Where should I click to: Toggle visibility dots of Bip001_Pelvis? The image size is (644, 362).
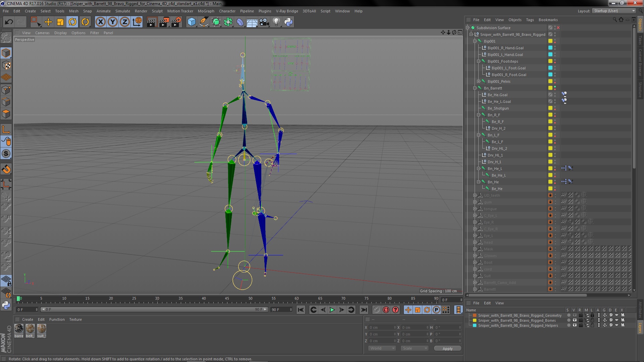[555, 81]
